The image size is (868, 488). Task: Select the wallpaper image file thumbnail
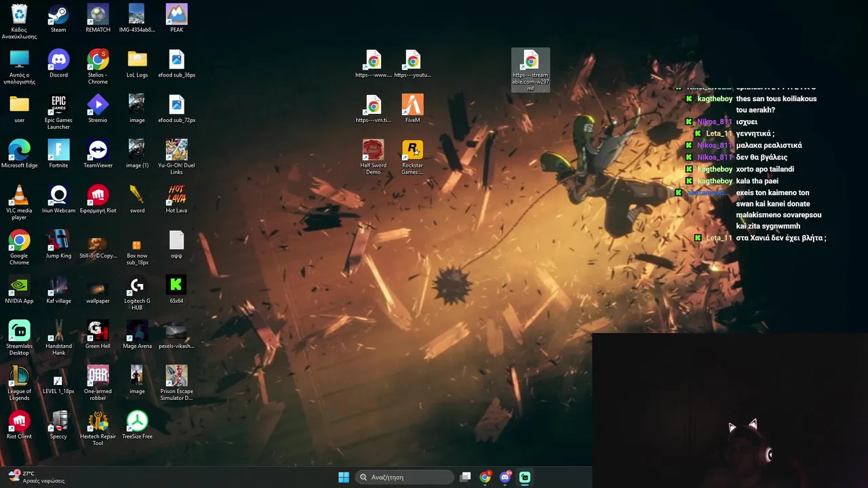[98, 290]
